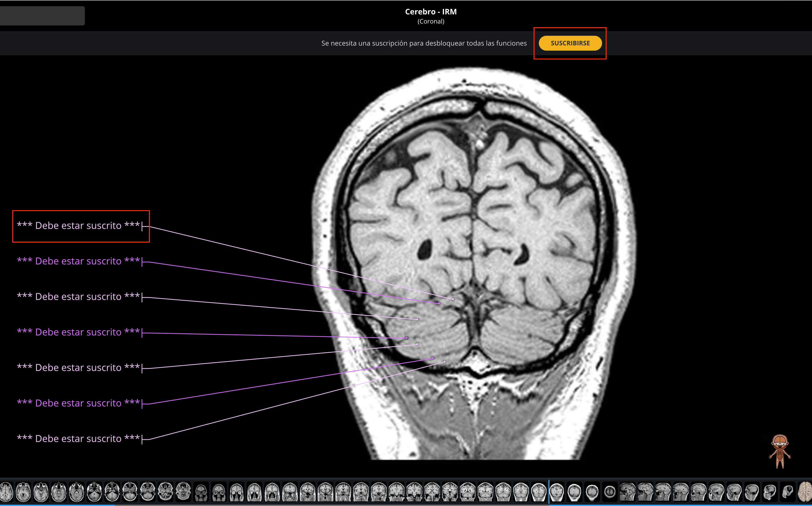Click the blue current-slice marker in the thumbnail strip
The image size is (812, 506).
coord(549,492)
